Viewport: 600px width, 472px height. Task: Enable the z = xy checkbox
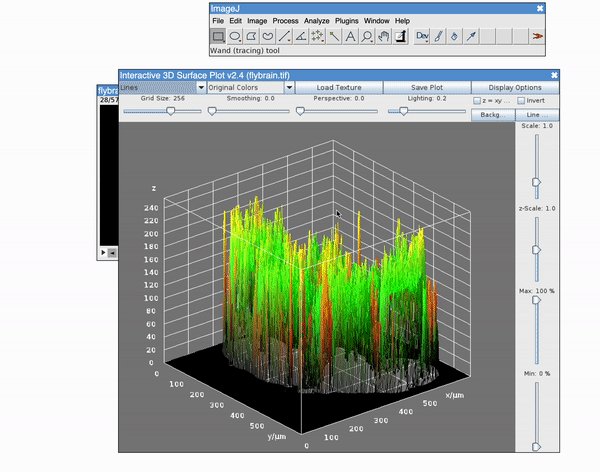(x=477, y=101)
